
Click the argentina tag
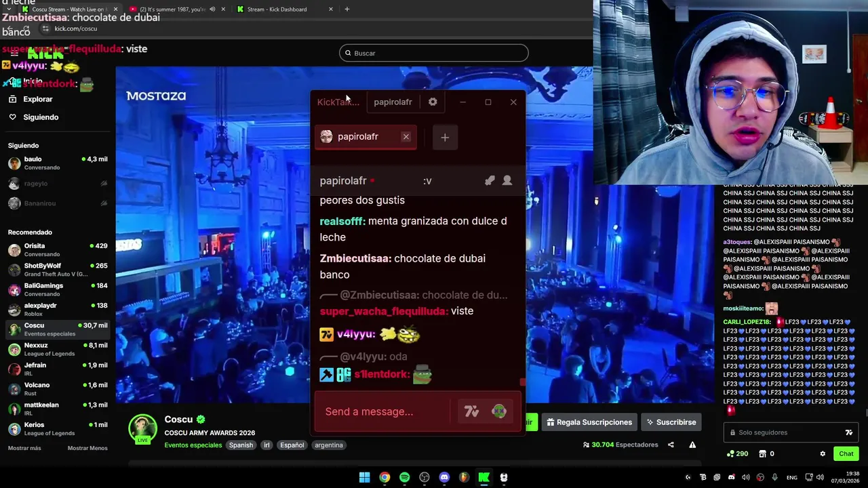pos(329,445)
